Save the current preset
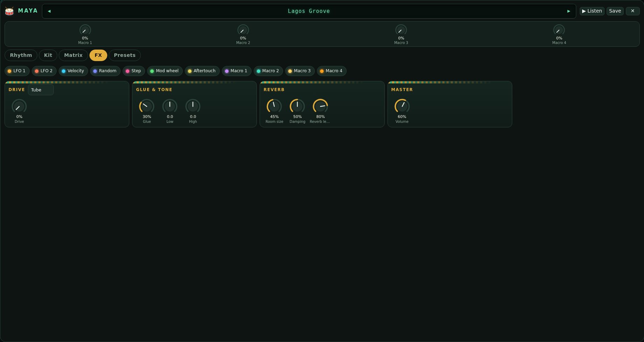The height and width of the screenshot is (342, 644). [615, 11]
